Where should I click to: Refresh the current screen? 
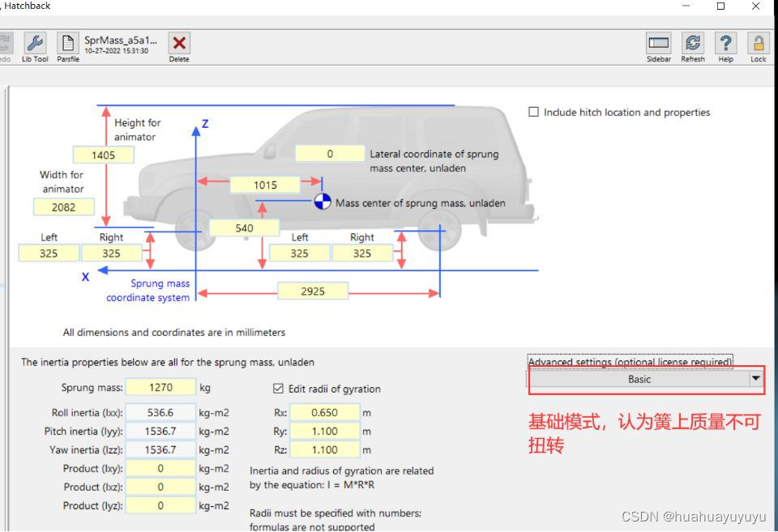pos(693,45)
